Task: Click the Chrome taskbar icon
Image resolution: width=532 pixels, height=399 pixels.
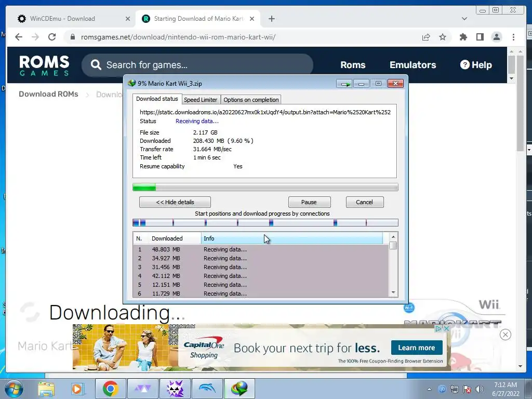Action: pyautogui.click(x=110, y=389)
